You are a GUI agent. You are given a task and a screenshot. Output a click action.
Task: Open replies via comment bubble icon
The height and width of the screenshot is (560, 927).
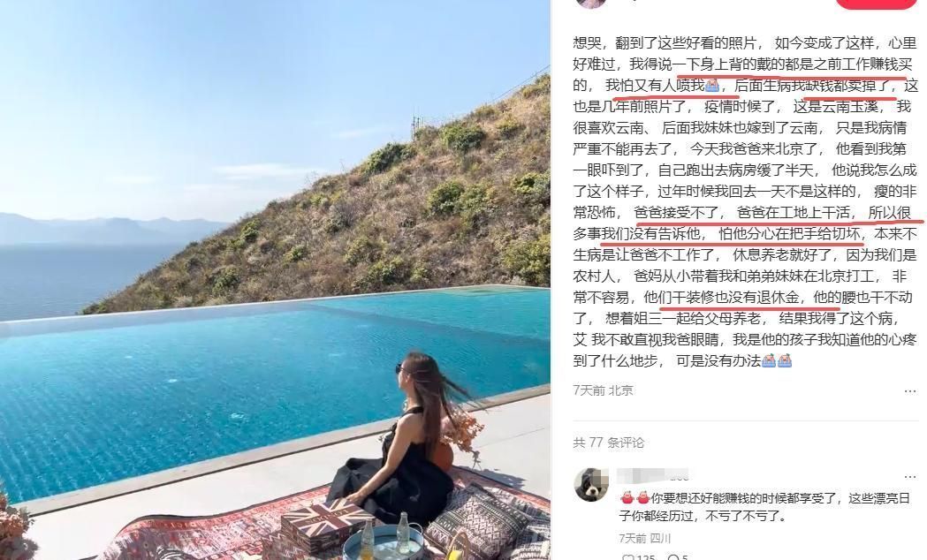tap(673, 557)
